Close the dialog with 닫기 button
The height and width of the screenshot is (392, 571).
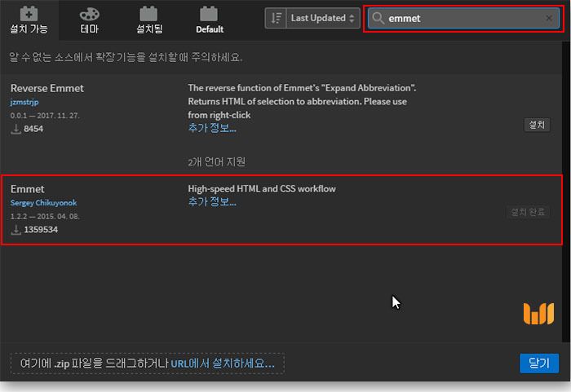point(539,363)
